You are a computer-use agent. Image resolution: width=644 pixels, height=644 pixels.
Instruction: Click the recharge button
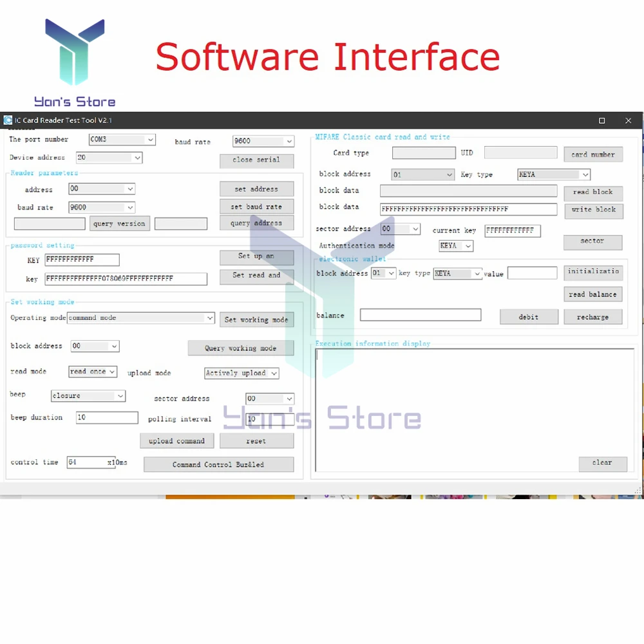coord(593,317)
